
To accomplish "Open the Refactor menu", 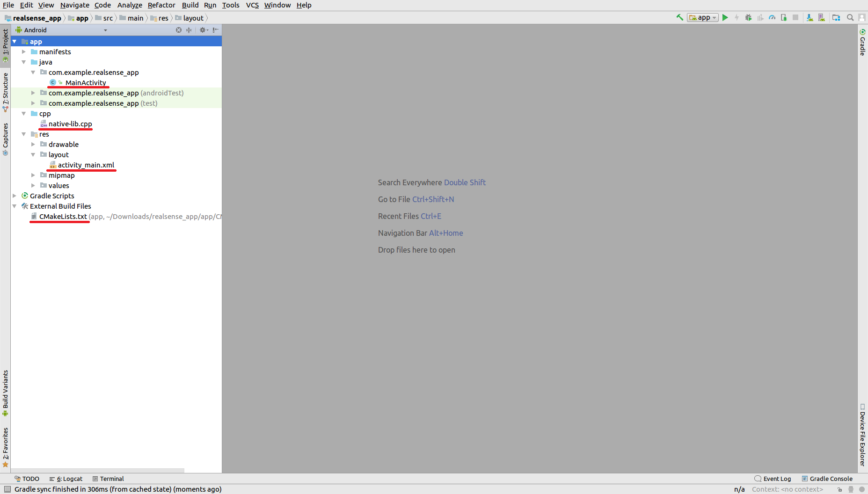I will (161, 5).
